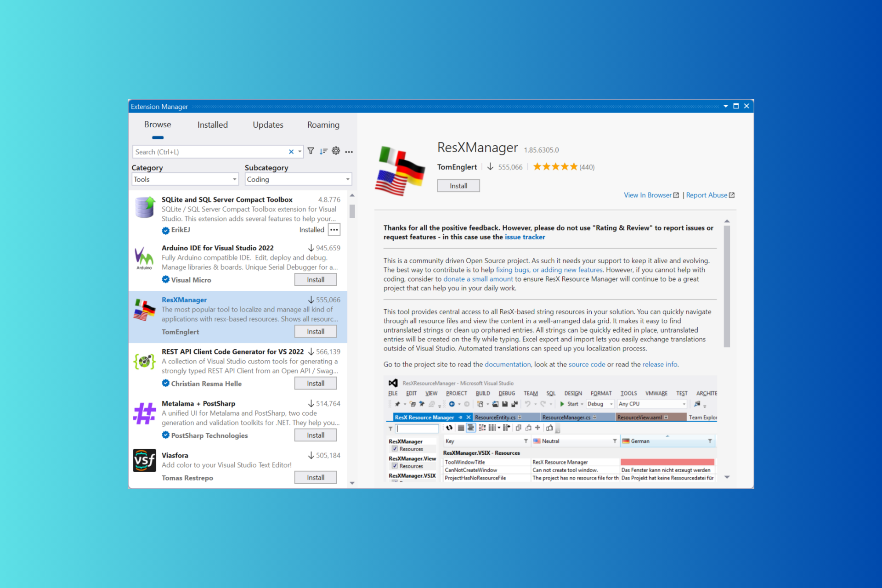Click version text '1.85.6305.0'
The width and height of the screenshot is (882, 588).
tap(541, 150)
